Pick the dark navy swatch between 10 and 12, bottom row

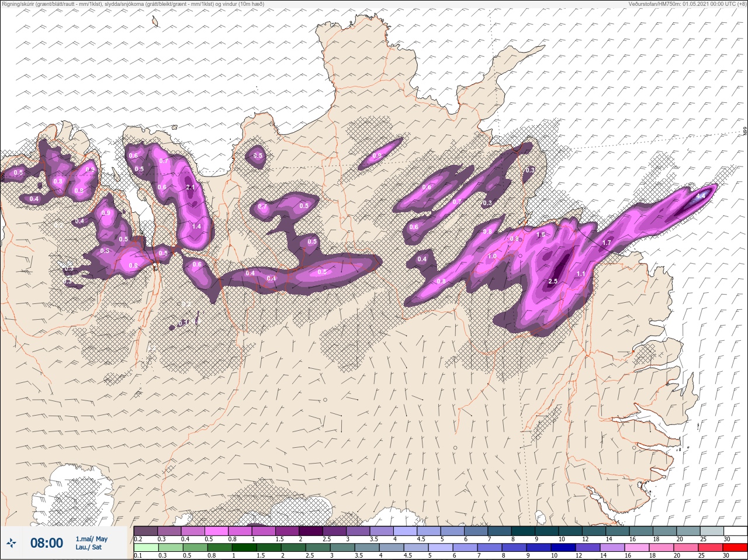pyautogui.click(x=563, y=548)
